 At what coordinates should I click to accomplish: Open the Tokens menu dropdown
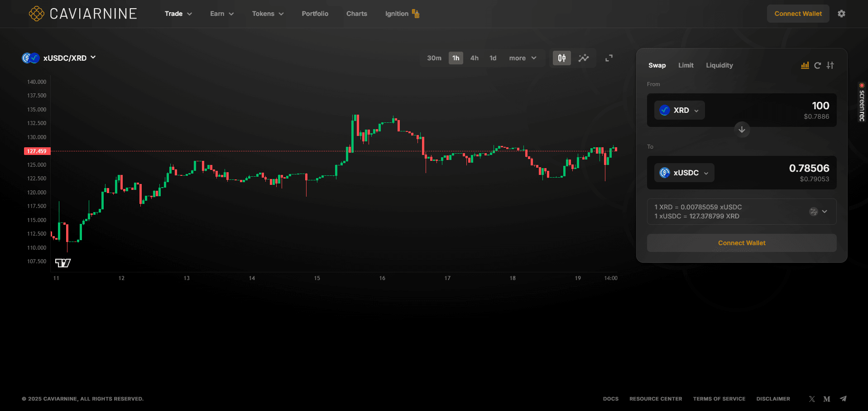[268, 14]
